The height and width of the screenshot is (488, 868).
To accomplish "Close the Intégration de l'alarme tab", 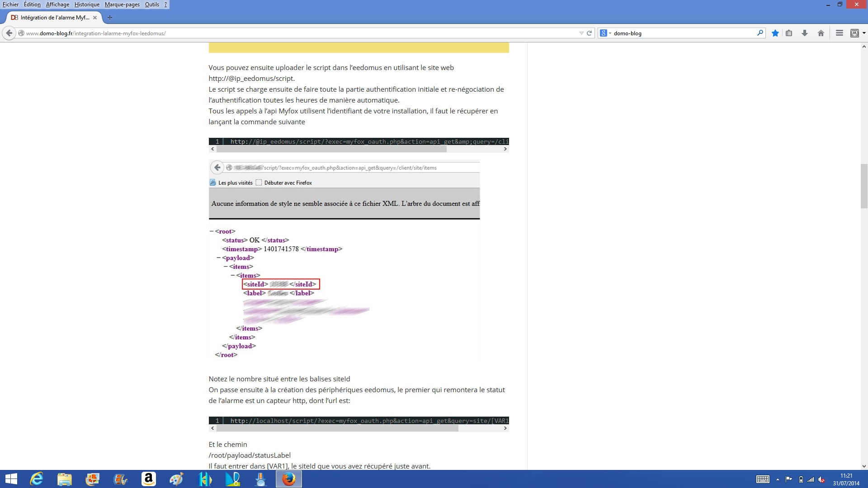I will [x=95, y=18].
